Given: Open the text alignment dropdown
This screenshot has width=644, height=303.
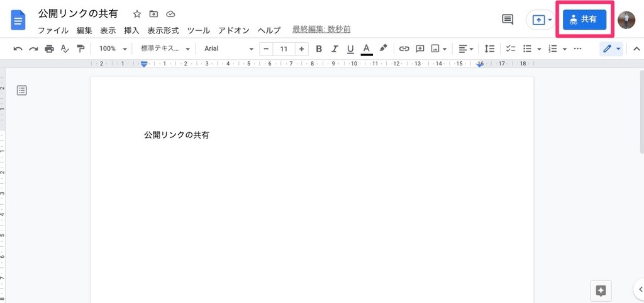Looking at the screenshot, I should pyautogui.click(x=466, y=49).
